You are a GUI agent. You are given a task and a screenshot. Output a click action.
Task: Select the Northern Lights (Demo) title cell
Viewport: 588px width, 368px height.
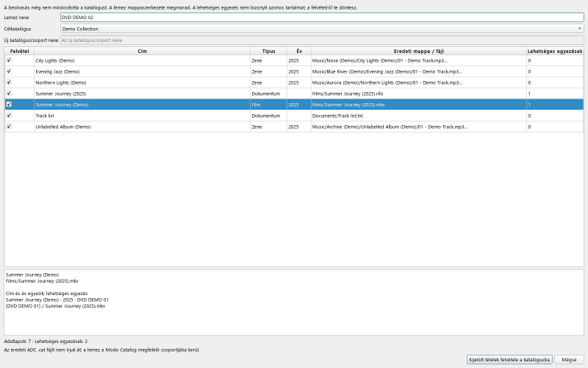pyautogui.click(x=142, y=82)
